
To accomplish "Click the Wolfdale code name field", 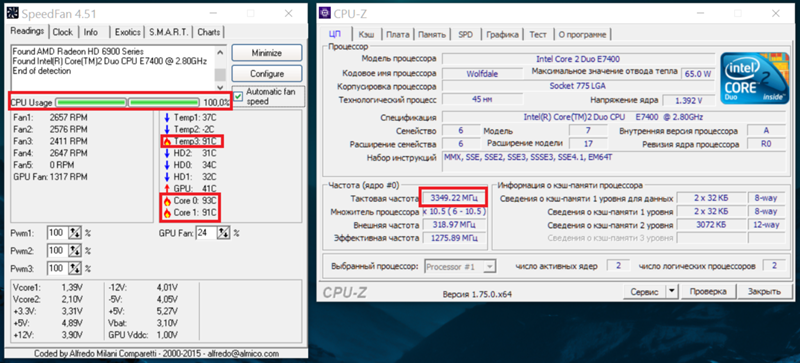I will click(x=481, y=74).
